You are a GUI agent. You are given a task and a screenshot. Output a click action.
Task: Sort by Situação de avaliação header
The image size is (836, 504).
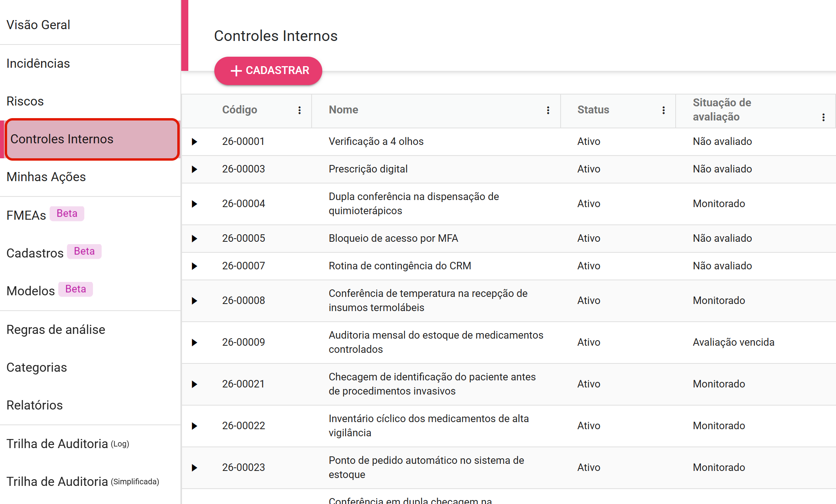click(722, 110)
